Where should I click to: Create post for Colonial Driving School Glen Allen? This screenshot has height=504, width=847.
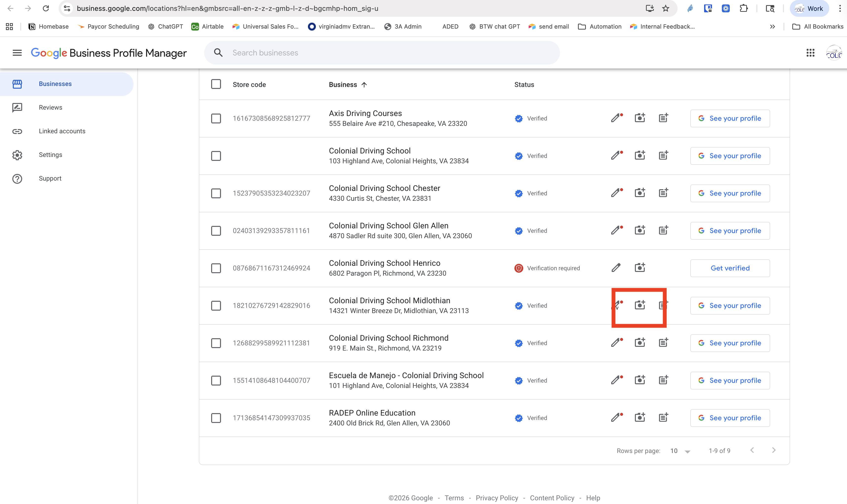click(663, 230)
